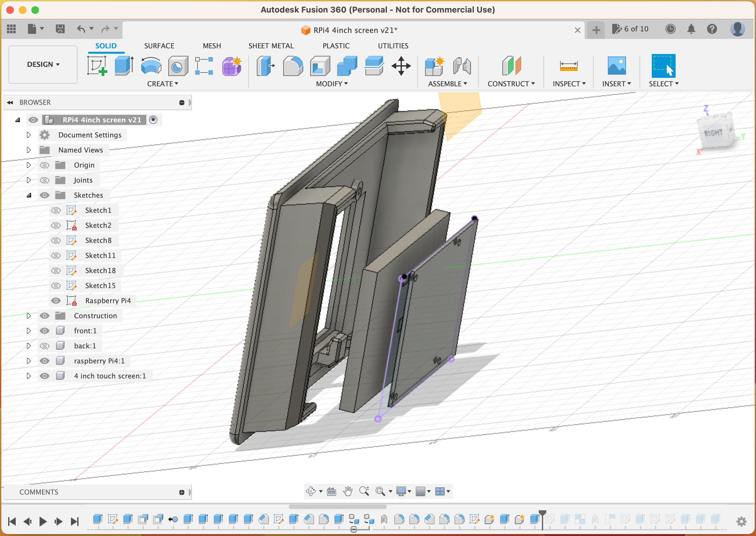The width and height of the screenshot is (756, 536).
Task: Click the 6 of 10 document counter
Action: tap(630, 29)
